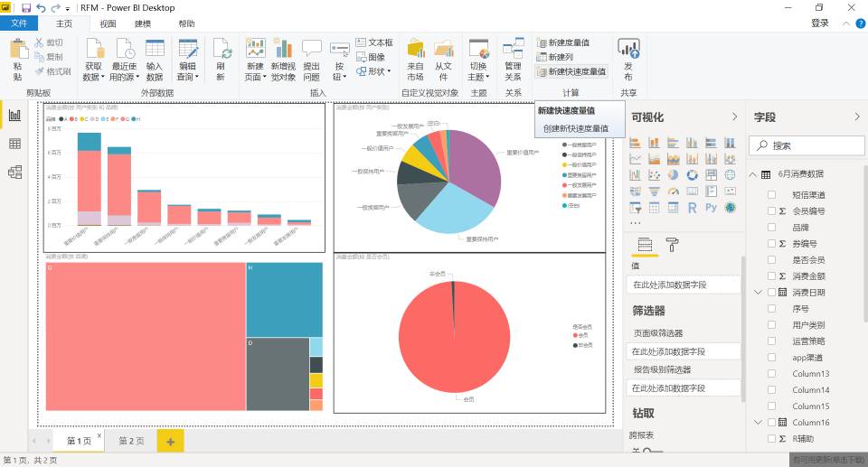868x467 pixels.
Task: Select the stacked column chart visual
Action: (654, 143)
